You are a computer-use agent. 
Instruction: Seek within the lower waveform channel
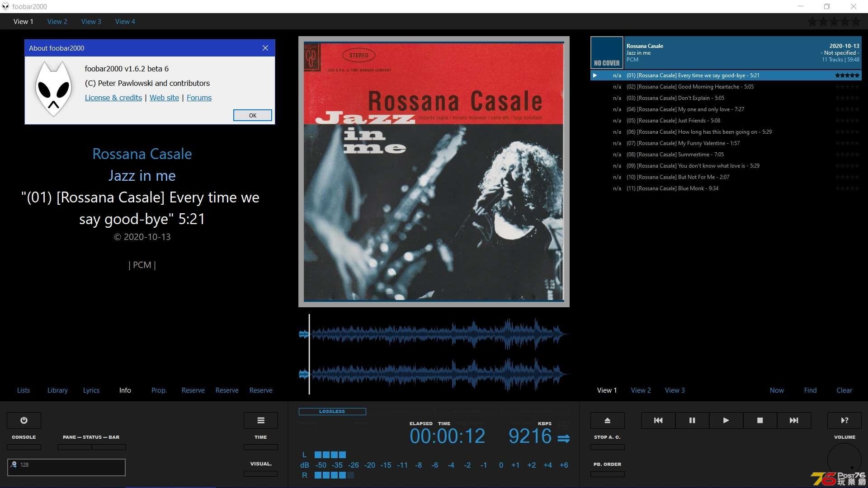pyautogui.click(x=434, y=374)
